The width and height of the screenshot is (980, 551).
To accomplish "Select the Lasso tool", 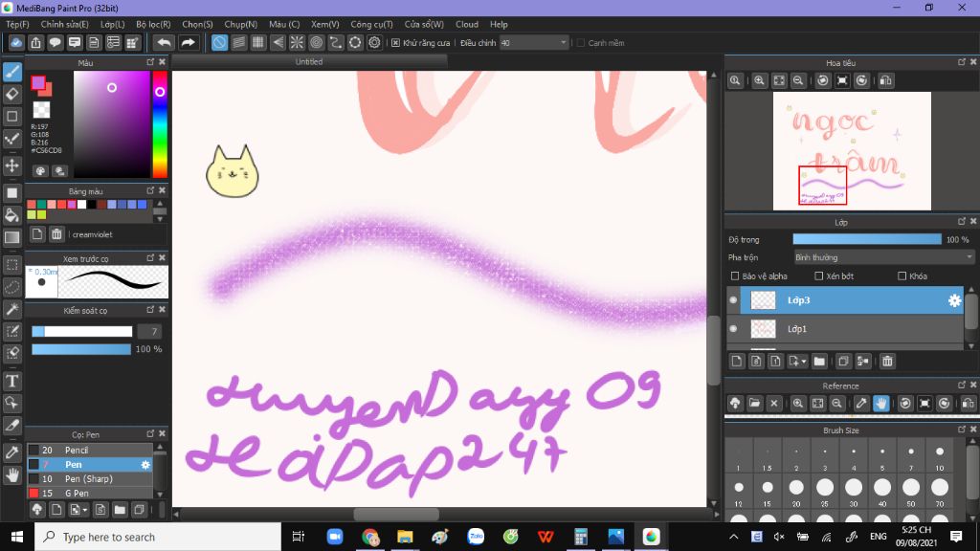I will click(11, 287).
